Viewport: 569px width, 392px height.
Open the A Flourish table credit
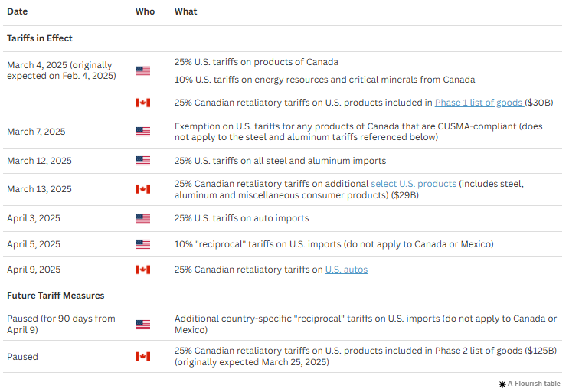tap(534, 384)
